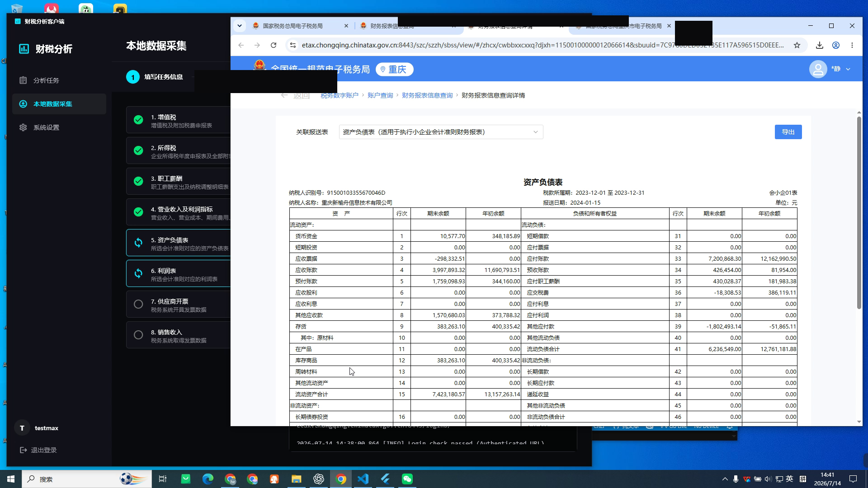Toggle the circle for 8. 销售收入
The height and width of the screenshot is (488, 868).
point(138,335)
